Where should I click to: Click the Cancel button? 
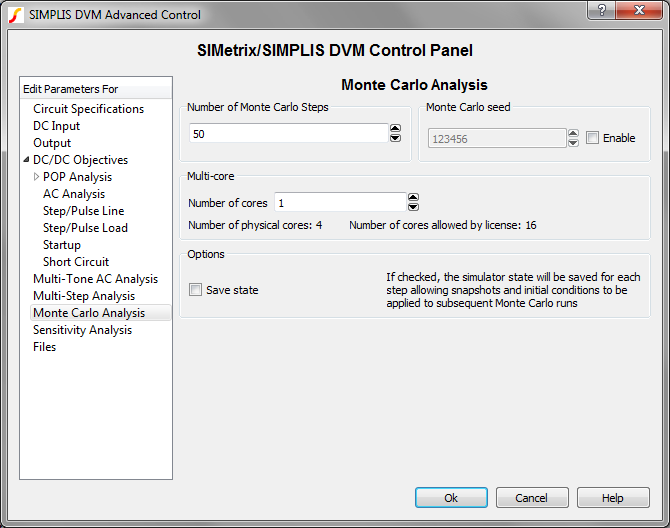click(531, 498)
